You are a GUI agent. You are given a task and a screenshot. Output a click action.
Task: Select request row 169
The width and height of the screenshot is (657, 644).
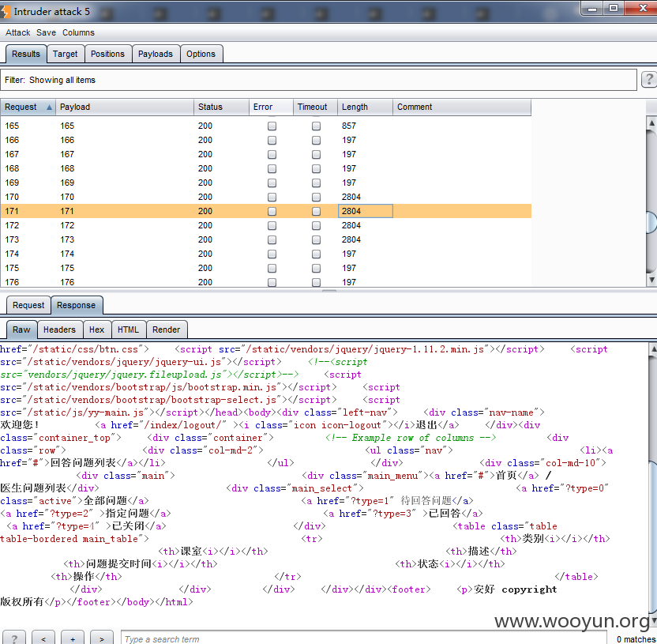(x=265, y=183)
